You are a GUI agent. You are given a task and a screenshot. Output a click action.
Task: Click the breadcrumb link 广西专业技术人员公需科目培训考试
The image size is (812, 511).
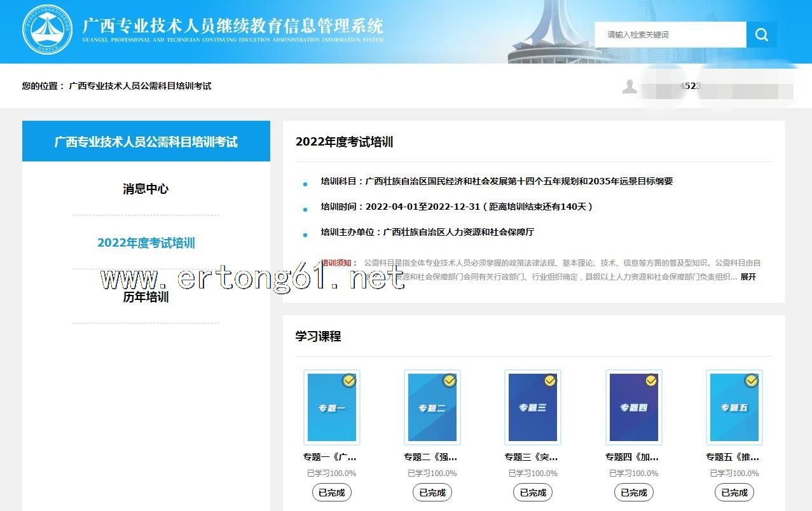click(x=140, y=86)
